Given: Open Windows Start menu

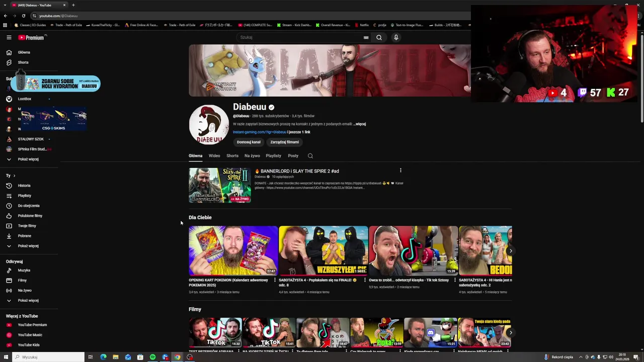Looking at the screenshot, I should [x=5, y=357].
